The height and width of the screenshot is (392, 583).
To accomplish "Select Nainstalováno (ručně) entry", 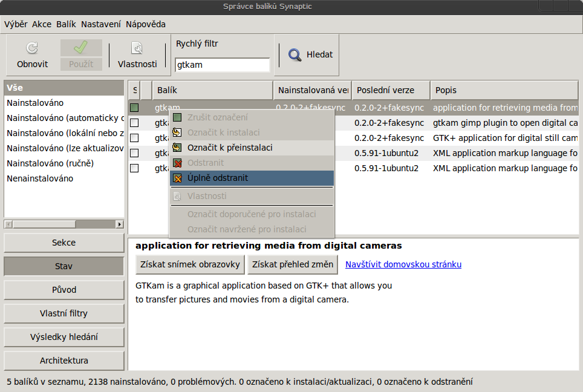I will pos(64,163).
